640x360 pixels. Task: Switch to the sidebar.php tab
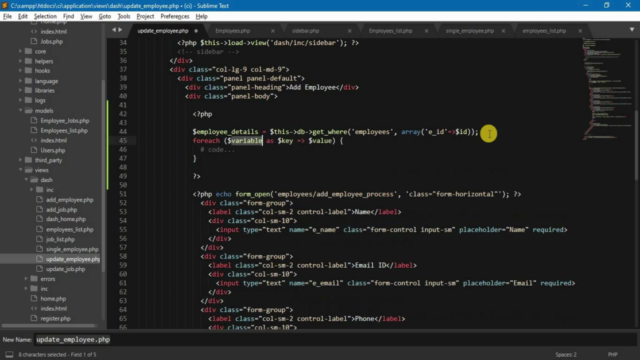pos(305,31)
